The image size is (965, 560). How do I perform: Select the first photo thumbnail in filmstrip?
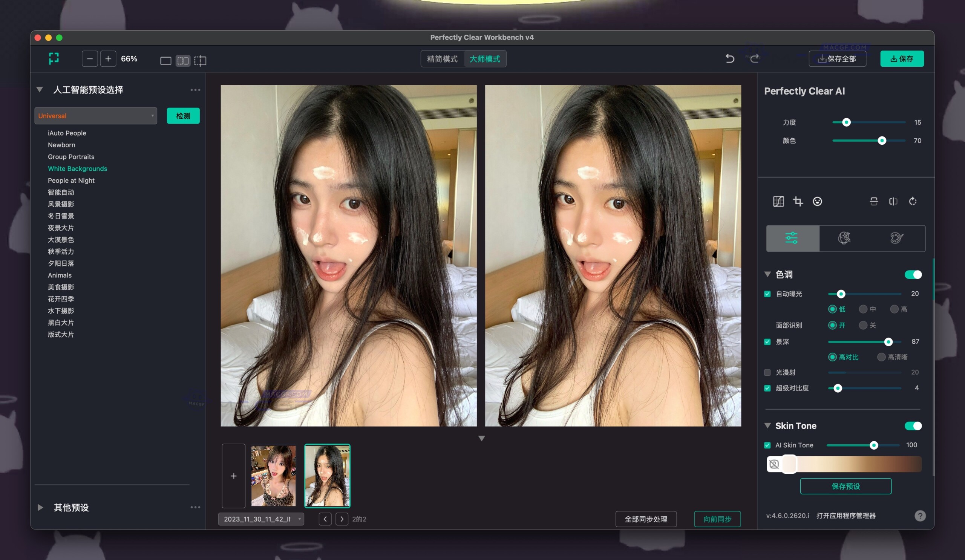tap(273, 476)
